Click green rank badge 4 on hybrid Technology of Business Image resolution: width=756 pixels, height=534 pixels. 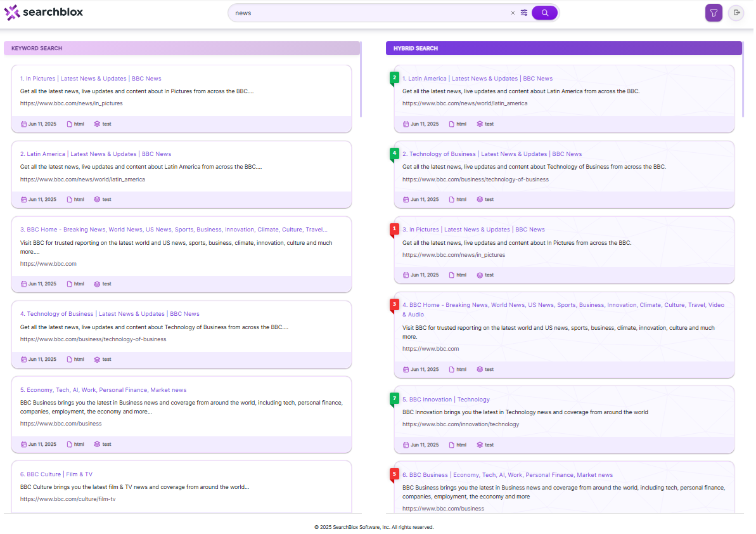point(395,154)
